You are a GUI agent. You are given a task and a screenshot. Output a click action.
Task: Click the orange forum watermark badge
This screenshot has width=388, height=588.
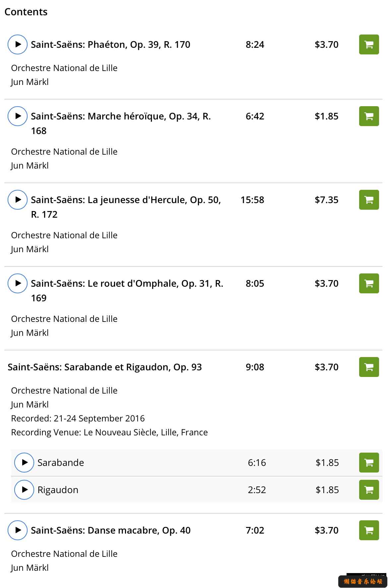tap(363, 581)
